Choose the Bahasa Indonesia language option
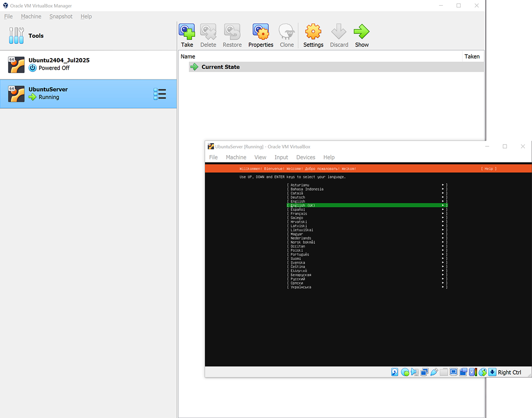 (x=367, y=189)
